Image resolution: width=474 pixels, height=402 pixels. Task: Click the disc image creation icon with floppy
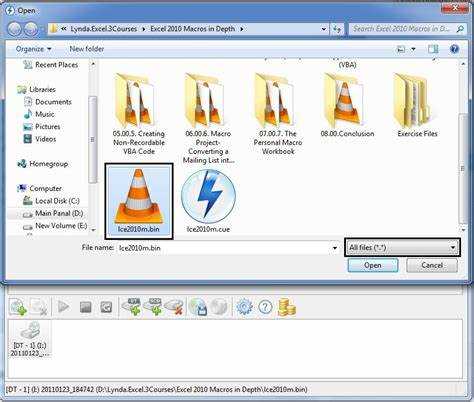click(x=198, y=307)
